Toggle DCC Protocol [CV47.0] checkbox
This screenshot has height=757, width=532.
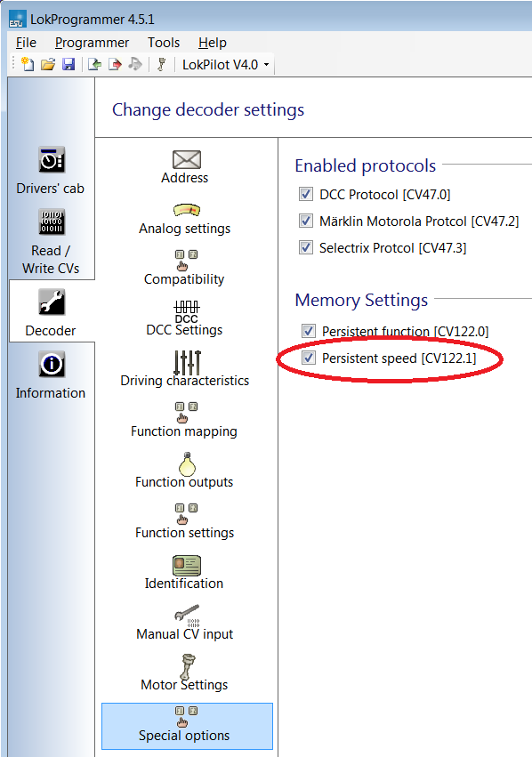(305, 194)
